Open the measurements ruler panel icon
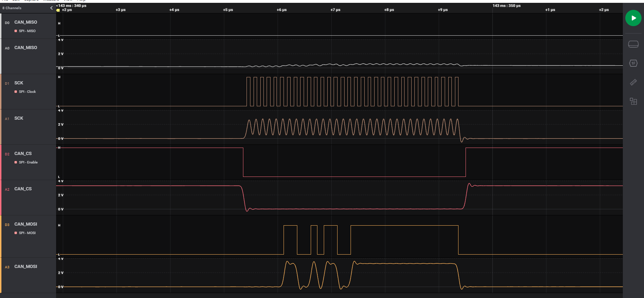Screen dimensions: 644x298 coord(633,82)
